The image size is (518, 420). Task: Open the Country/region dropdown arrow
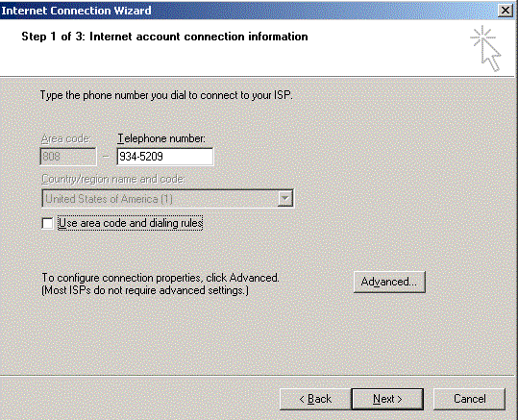(285, 199)
